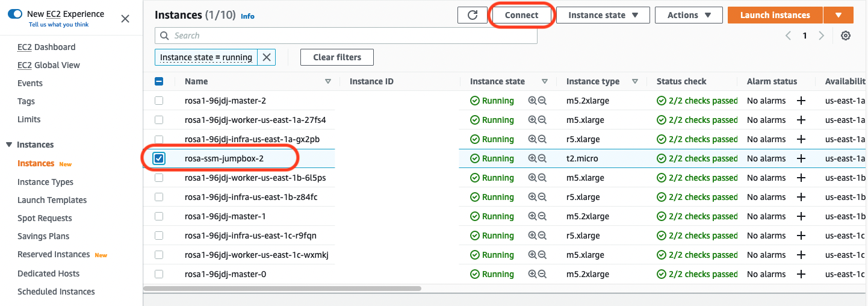
Task: Open table preferences gear icon
Action: pyautogui.click(x=846, y=36)
